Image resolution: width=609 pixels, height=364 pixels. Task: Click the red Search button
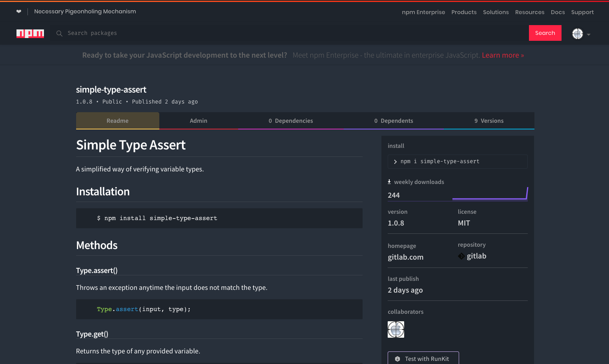coord(545,33)
